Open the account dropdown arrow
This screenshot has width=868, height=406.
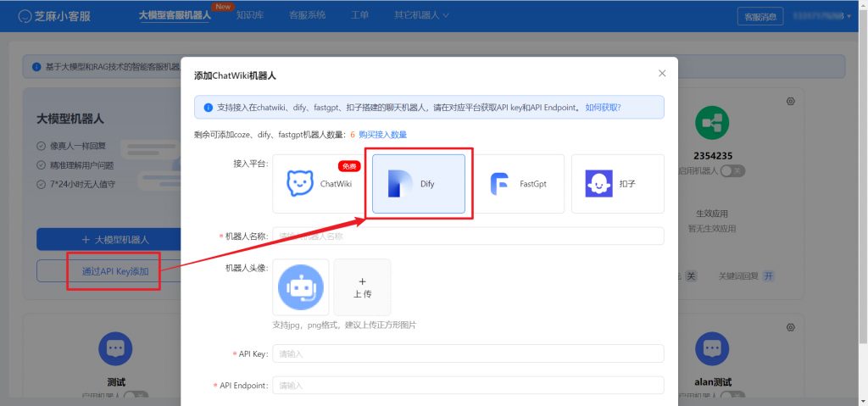point(849,16)
